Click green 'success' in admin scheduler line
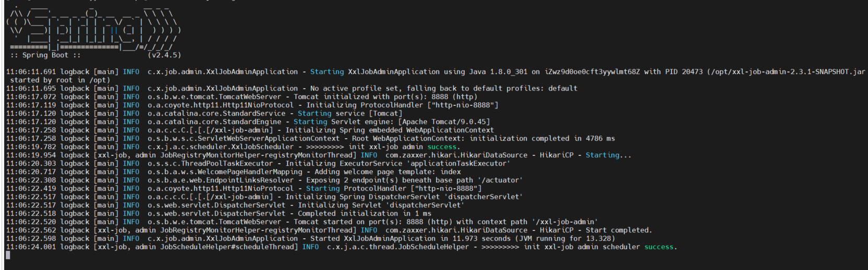The width and height of the screenshot is (868, 270). (x=659, y=247)
